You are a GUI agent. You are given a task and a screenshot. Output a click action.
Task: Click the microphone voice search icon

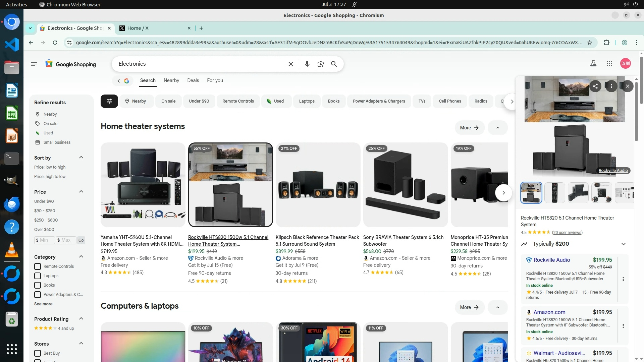[x=307, y=64]
